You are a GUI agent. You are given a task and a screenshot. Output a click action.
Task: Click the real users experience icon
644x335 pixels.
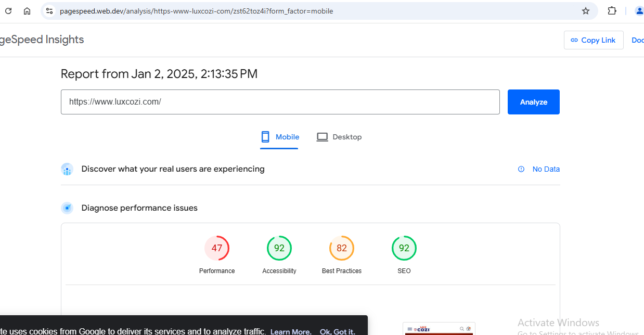67,169
